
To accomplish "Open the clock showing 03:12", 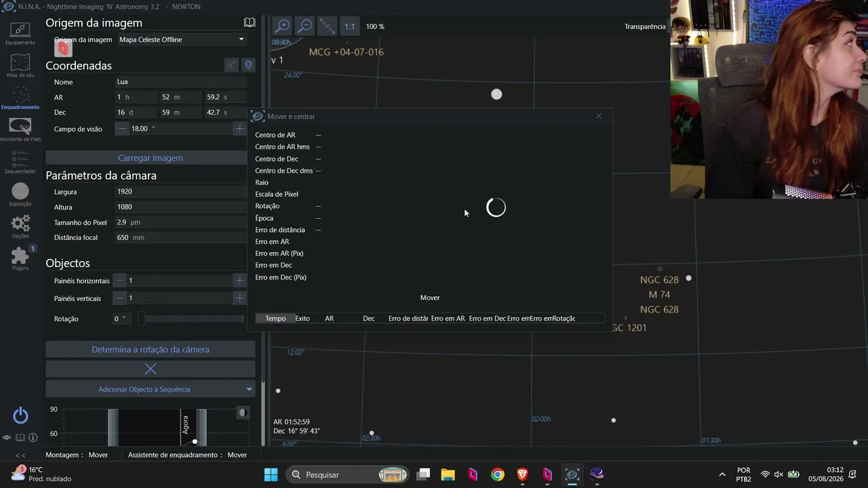I will [x=826, y=474].
